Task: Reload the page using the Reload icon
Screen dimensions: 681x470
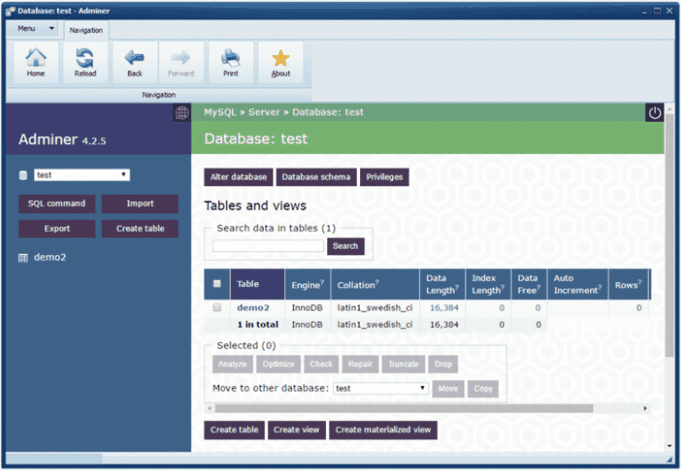Action: click(85, 63)
